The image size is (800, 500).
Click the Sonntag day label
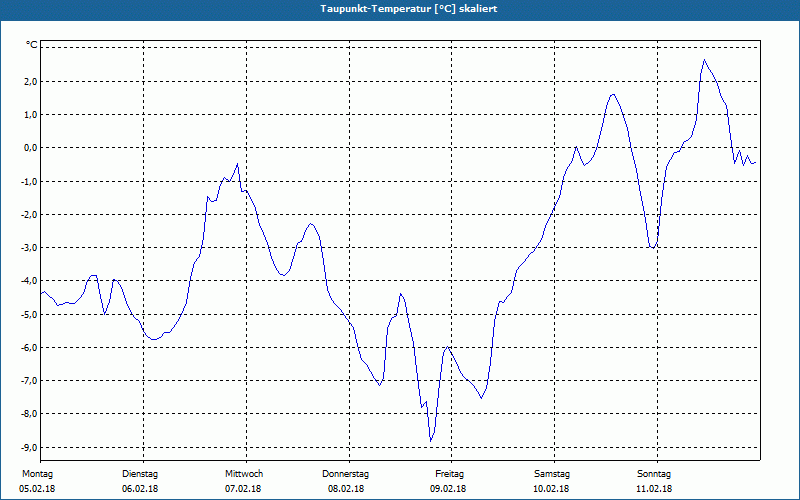point(654,474)
